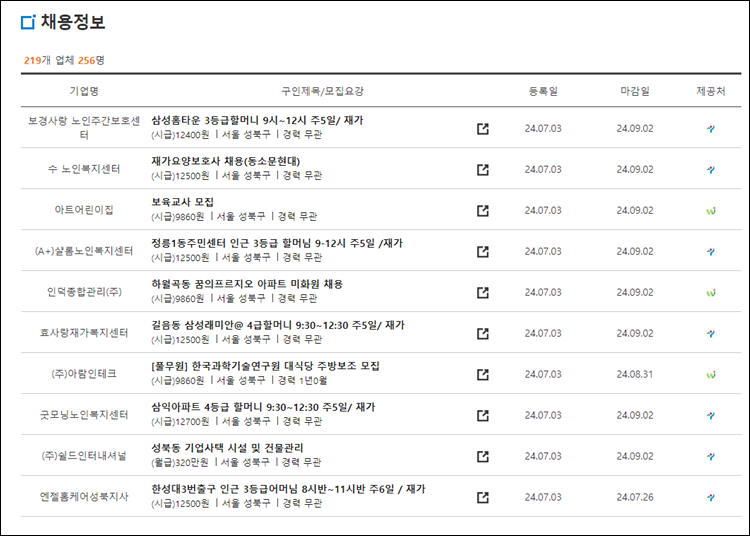Image resolution: width=750 pixels, height=536 pixels.
Task: Open job posting 정릉1동주민센터 인근 3등급 할머님
Action: (277, 243)
